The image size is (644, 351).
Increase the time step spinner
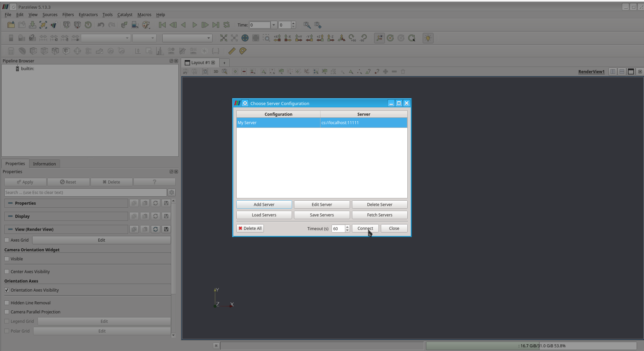coord(293,23)
